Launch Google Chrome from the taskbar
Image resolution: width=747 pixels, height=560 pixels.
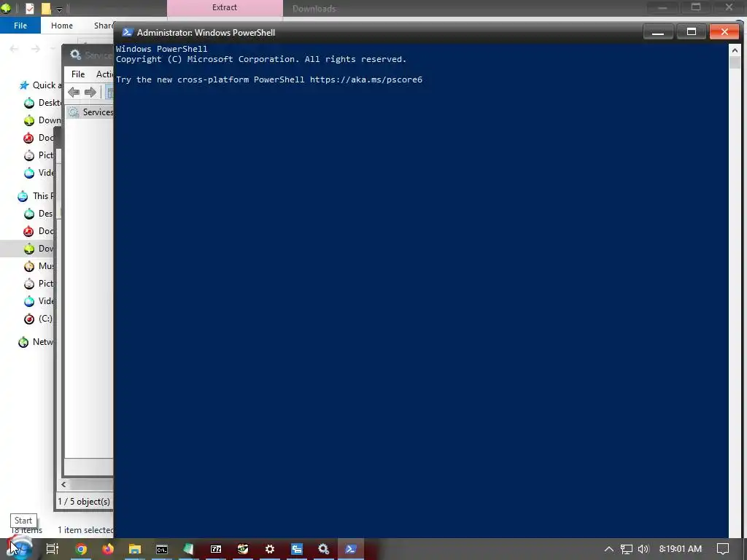(x=81, y=549)
